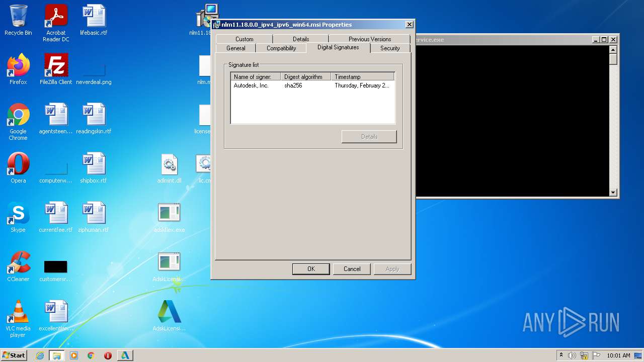Click OK in Properties dialog
This screenshot has height=362, width=644.
pos(311,269)
